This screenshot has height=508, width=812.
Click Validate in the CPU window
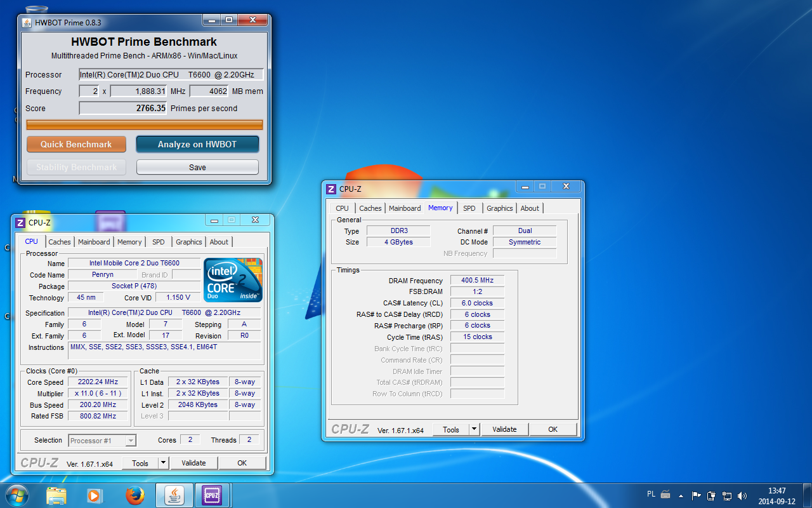pyautogui.click(x=193, y=463)
